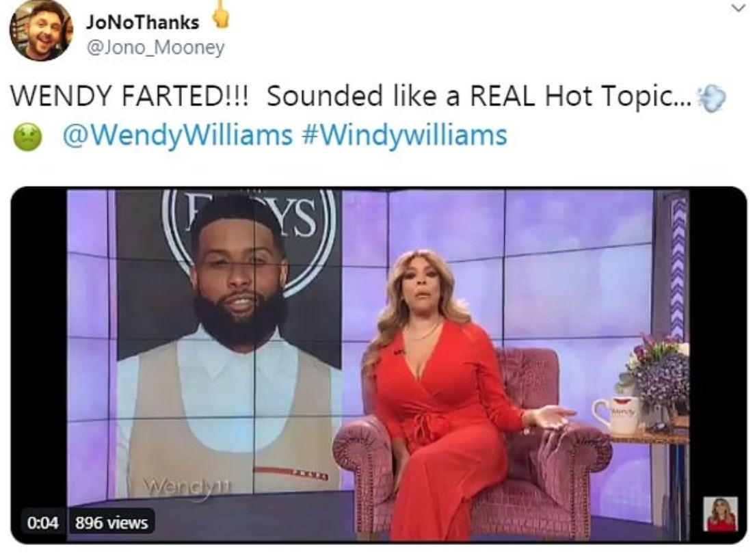Open the #Windywilliams hashtag

pyautogui.click(x=403, y=135)
